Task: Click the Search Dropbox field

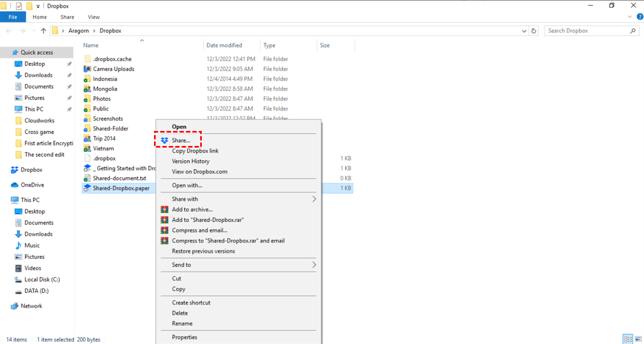Action: (592, 31)
